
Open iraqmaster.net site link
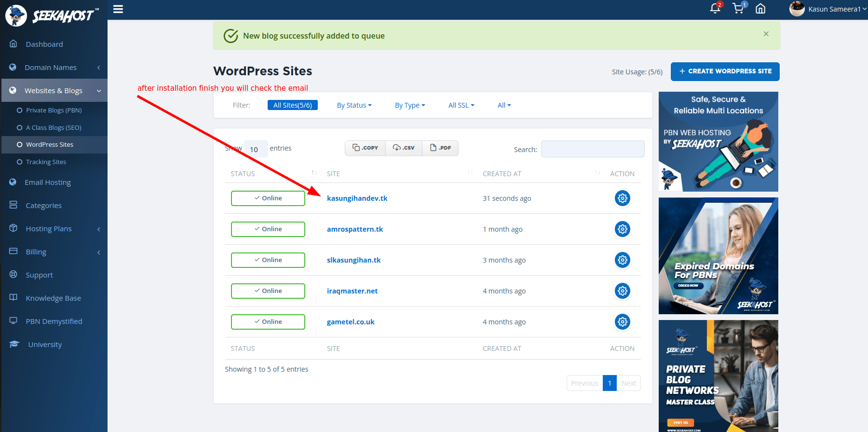point(352,291)
